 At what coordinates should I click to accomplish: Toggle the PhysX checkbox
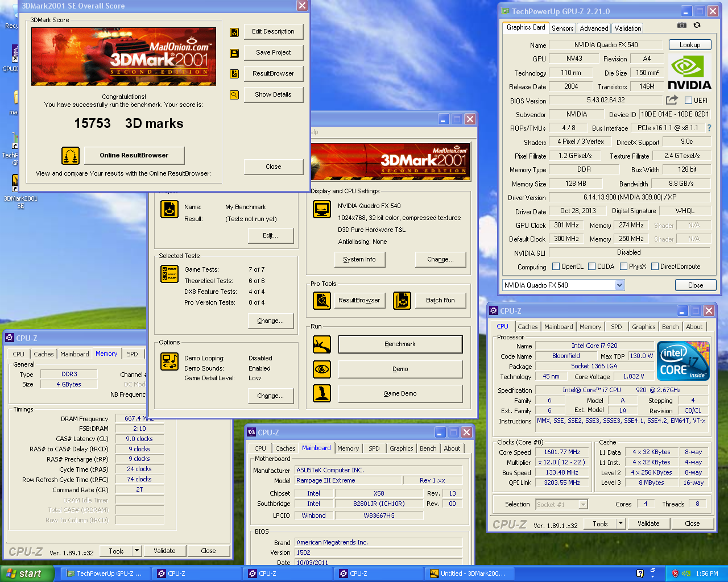624,267
